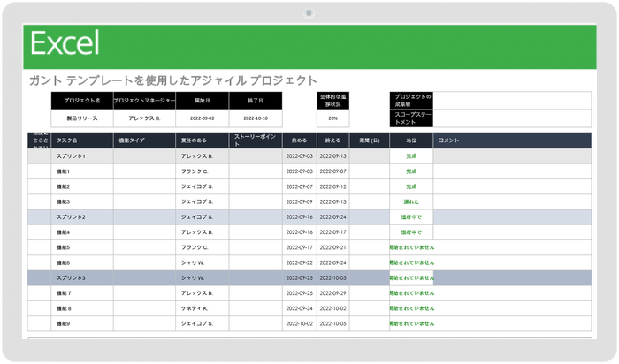The image size is (619, 364).
Task: Select the プロジェクト名 header cell
Action: 82,101
